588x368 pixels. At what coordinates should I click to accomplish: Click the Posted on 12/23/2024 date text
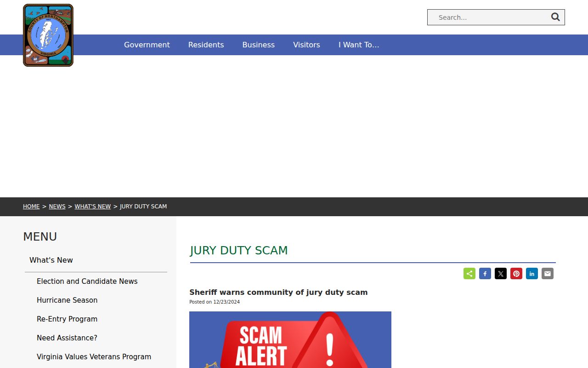215,302
